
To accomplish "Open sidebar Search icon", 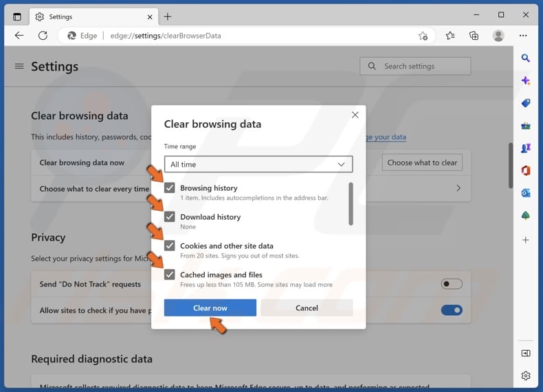I will click(x=526, y=58).
